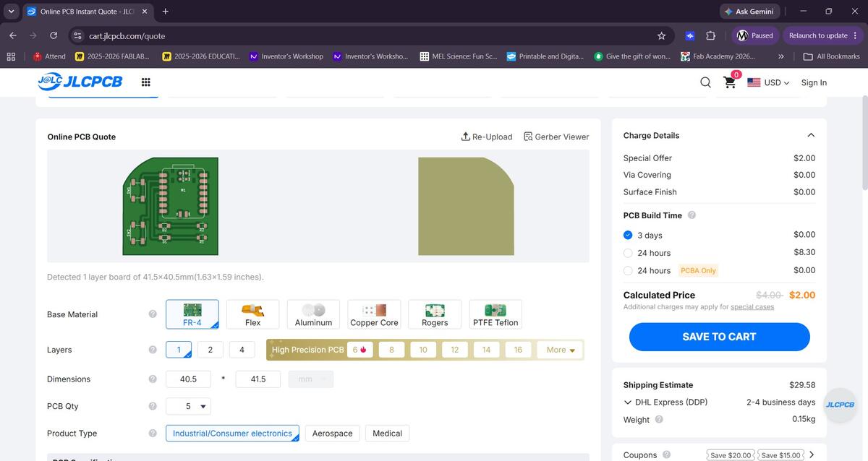
Task: Open the PCB Qty dropdown
Action: click(x=189, y=406)
